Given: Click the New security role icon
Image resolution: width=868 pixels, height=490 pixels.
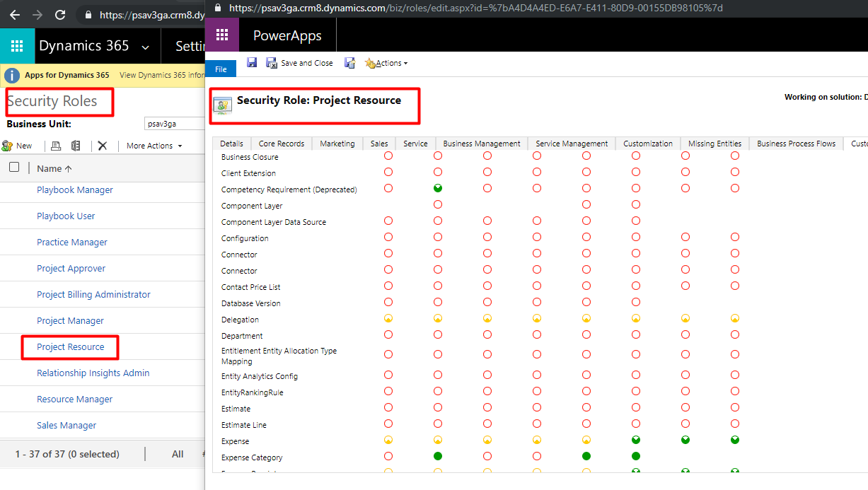Looking at the screenshot, I should [17, 146].
